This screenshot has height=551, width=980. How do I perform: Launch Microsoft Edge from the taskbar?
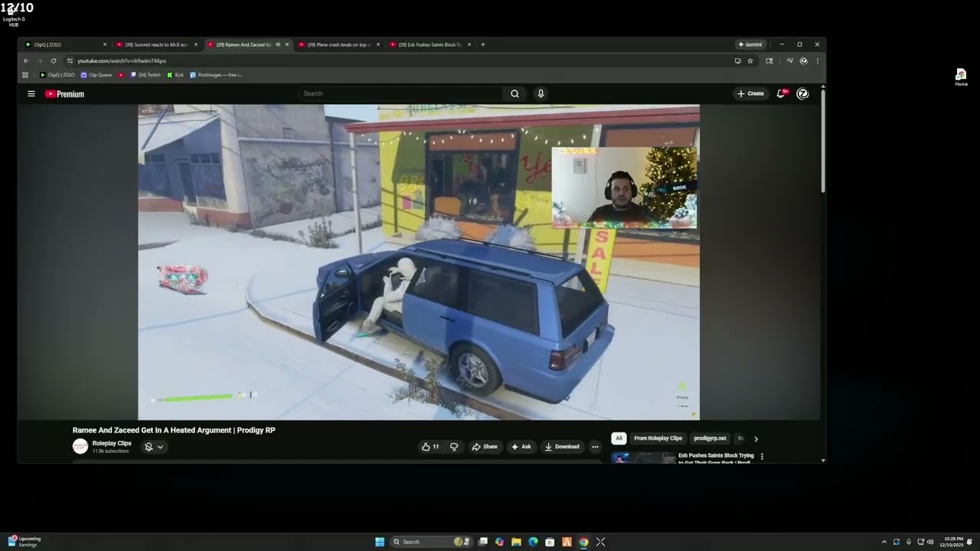[533, 542]
